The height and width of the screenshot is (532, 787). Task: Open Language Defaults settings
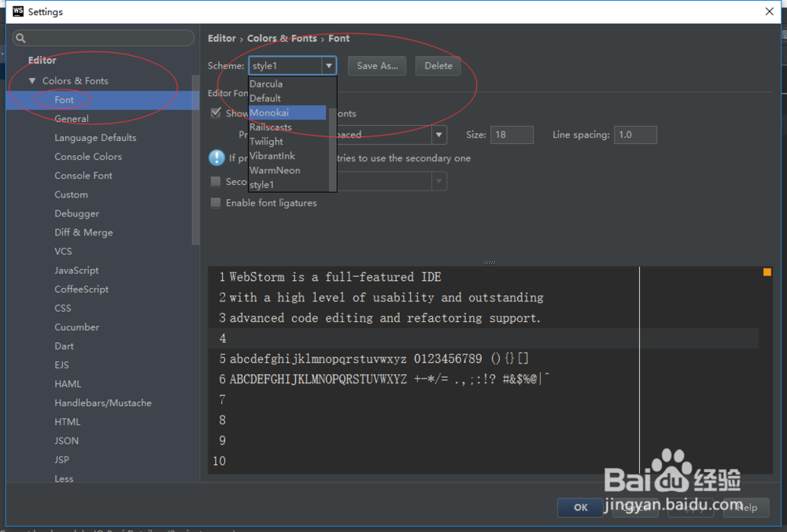click(x=95, y=138)
